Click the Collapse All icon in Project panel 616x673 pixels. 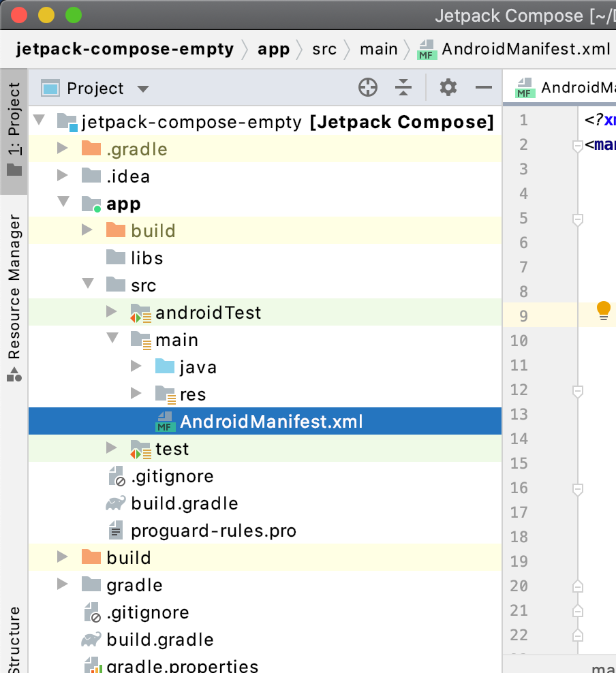pyautogui.click(x=403, y=88)
